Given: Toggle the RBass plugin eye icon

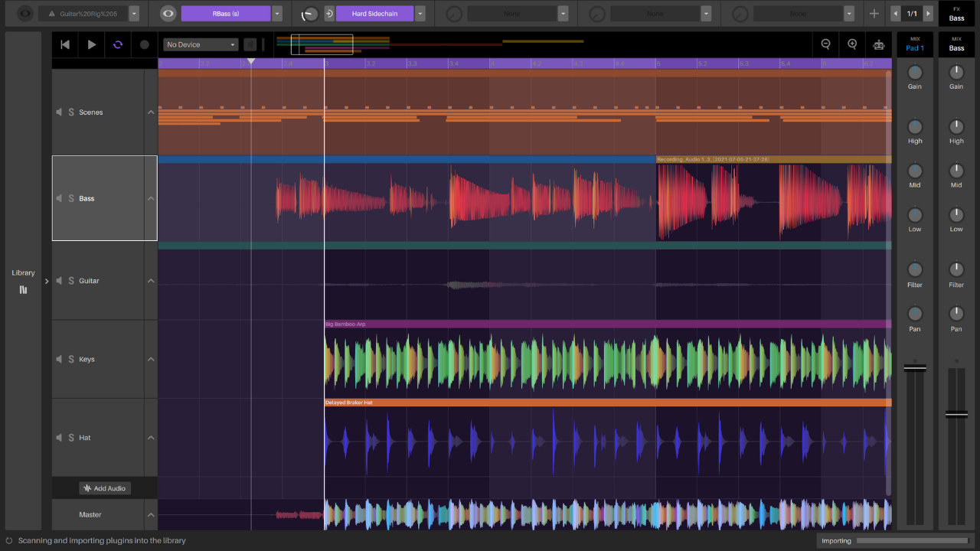Looking at the screenshot, I should [x=168, y=14].
